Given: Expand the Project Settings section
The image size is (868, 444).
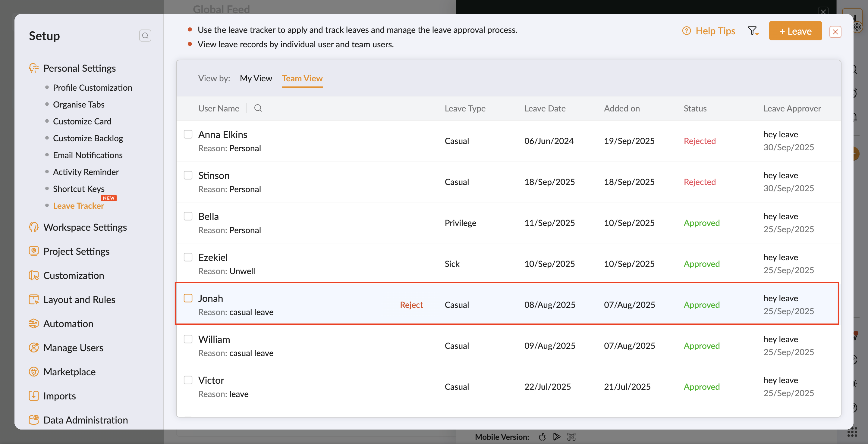Looking at the screenshot, I should click(76, 251).
